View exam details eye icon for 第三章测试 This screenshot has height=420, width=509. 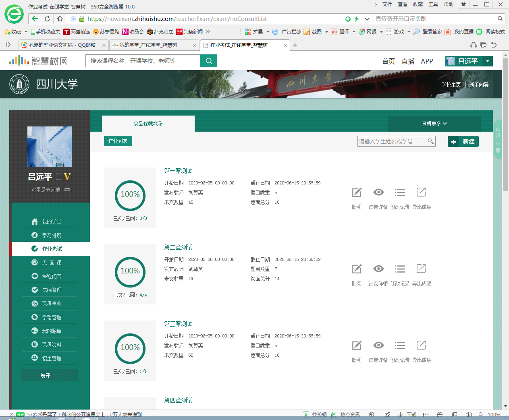[378, 346]
